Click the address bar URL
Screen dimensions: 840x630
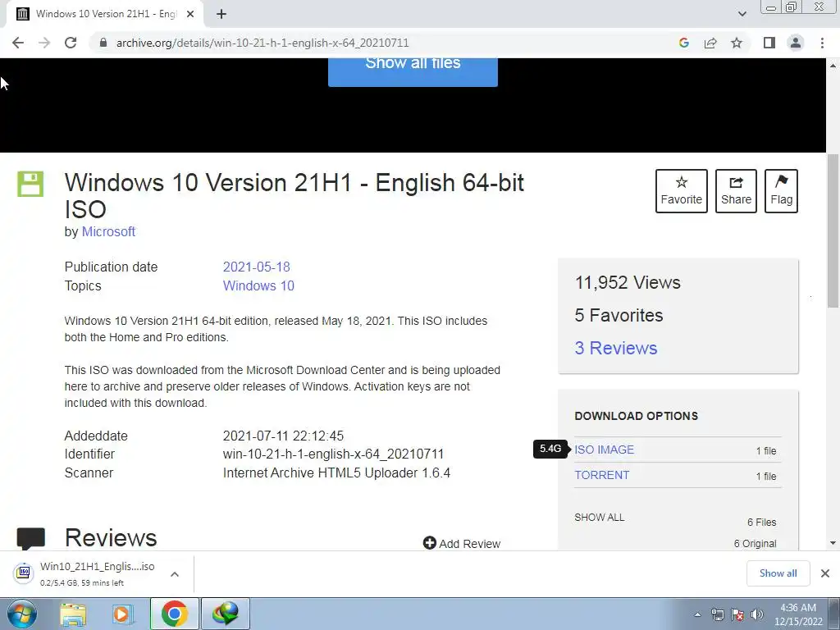pos(262,43)
